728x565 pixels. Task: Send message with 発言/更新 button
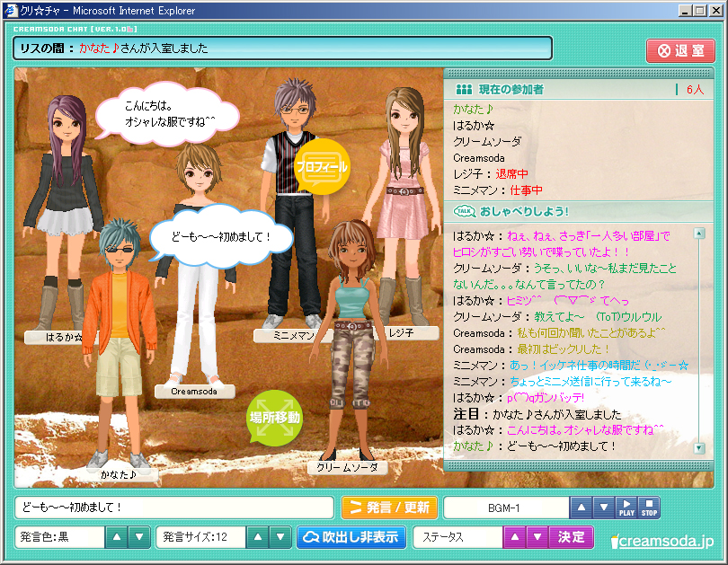click(x=389, y=508)
